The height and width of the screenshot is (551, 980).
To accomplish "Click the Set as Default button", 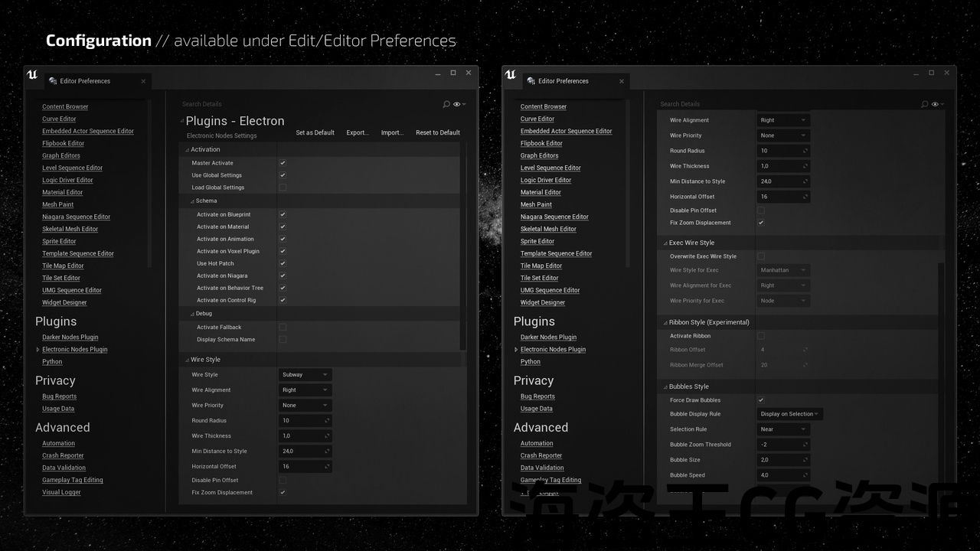I will click(x=315, y=132).
